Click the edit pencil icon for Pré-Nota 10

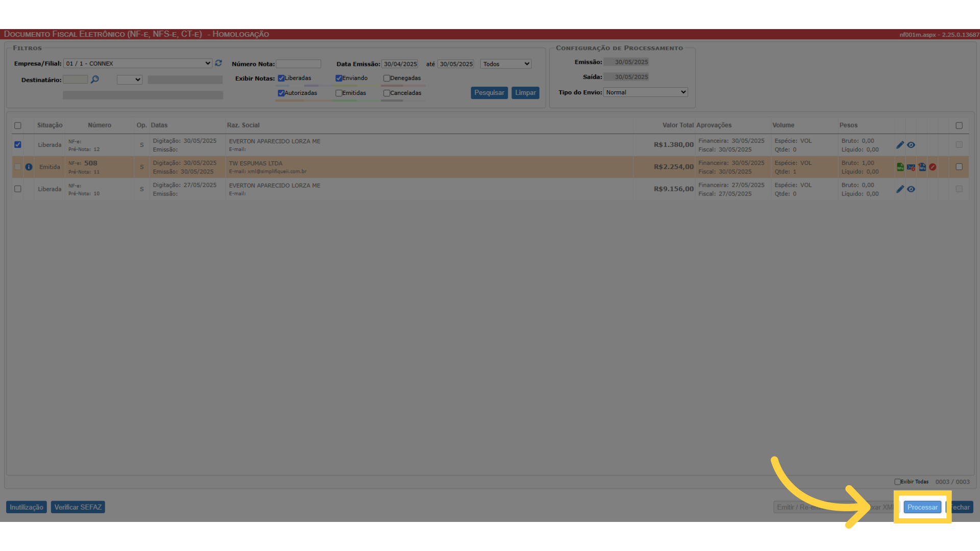click(x=900, y=189)
